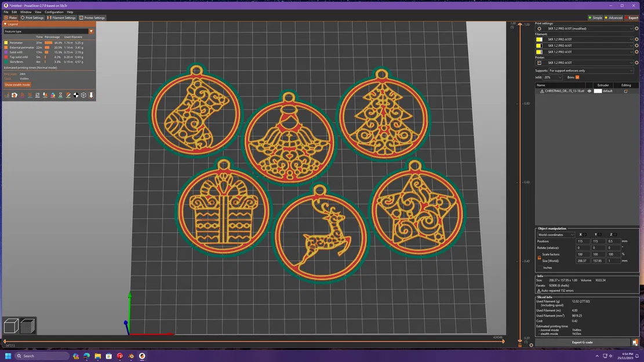This screenshot has width=644, height=362.
Task: Toggle shells visibility icon
Action: point(83,95)
